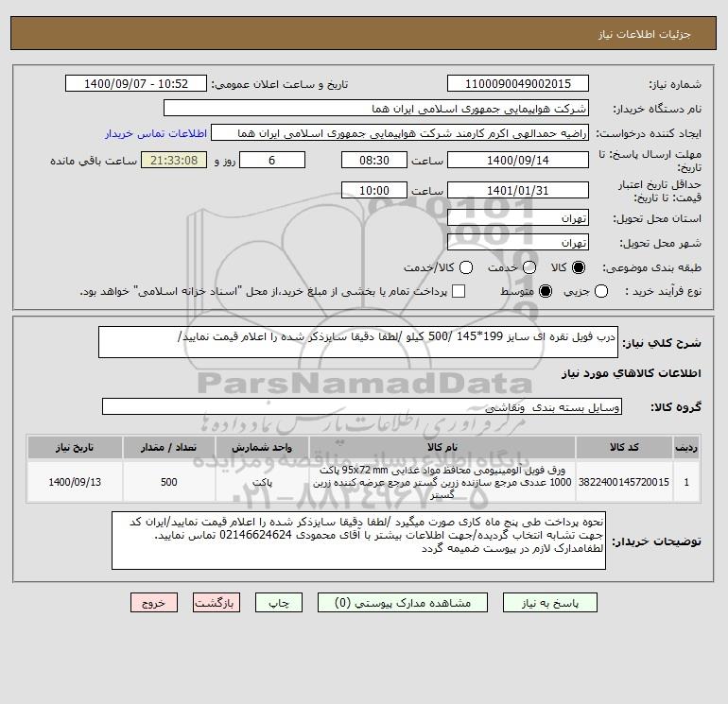728x704 pixels.
Task: Choose the جزیی purchase type radio
Action: click(601, 291)
